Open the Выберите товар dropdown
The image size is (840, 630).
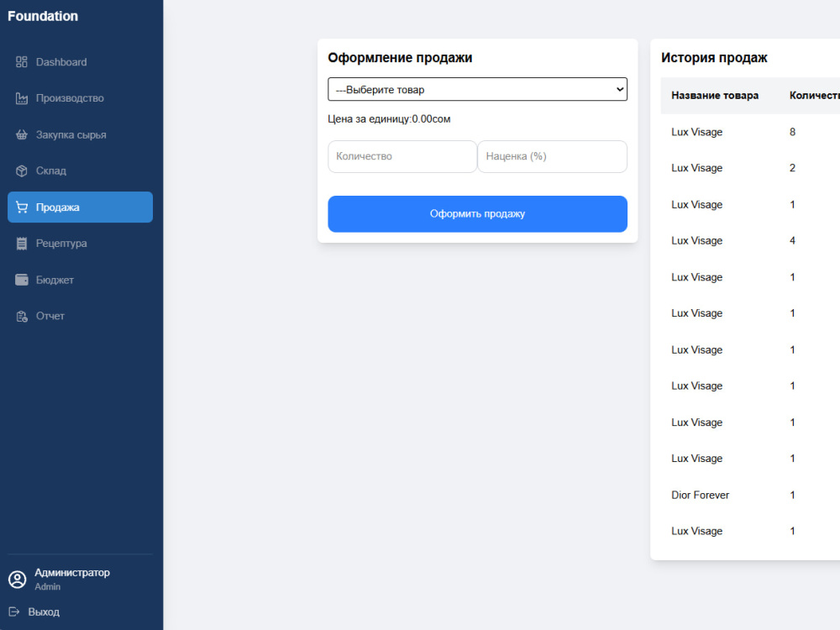click(477, 90)
